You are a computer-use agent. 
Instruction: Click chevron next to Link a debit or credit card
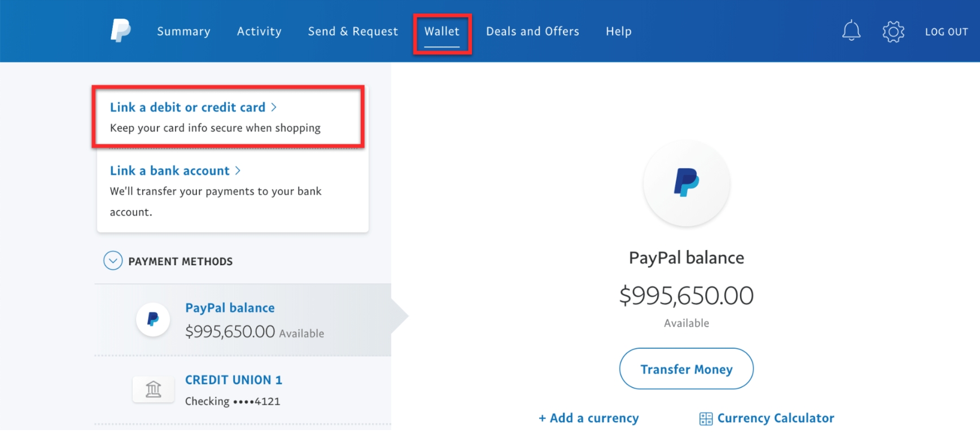tap(274, 107)
